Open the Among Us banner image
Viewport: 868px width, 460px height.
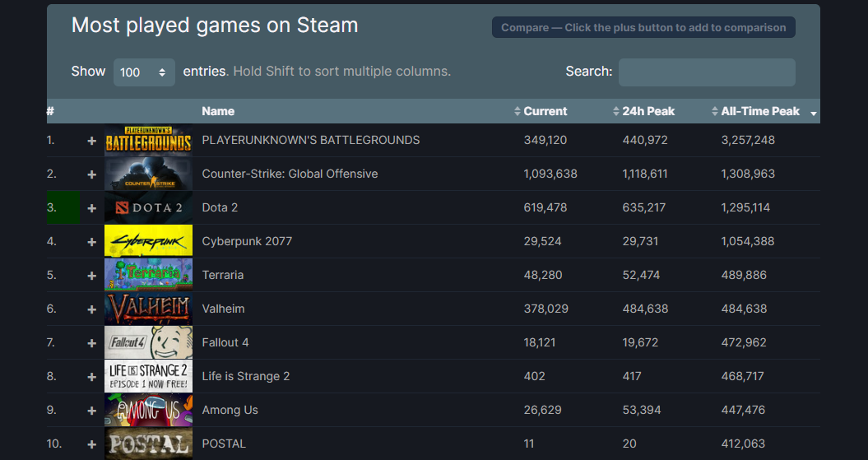(148, 410)
